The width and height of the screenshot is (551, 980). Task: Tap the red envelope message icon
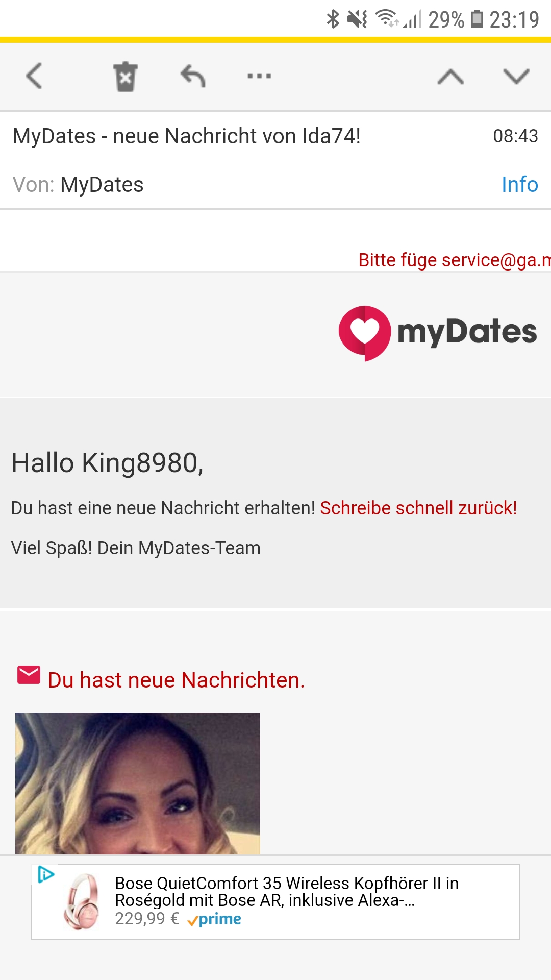click(29, 675)
